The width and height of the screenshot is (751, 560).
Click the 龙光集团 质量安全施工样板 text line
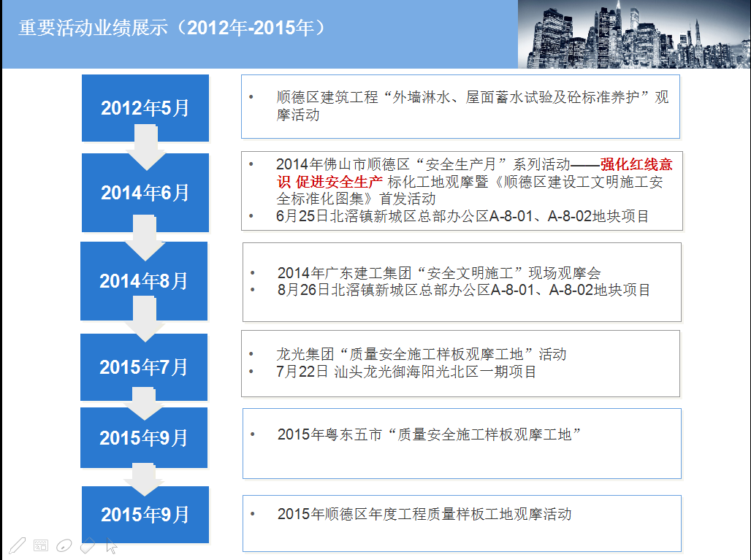tap(421, 354)
